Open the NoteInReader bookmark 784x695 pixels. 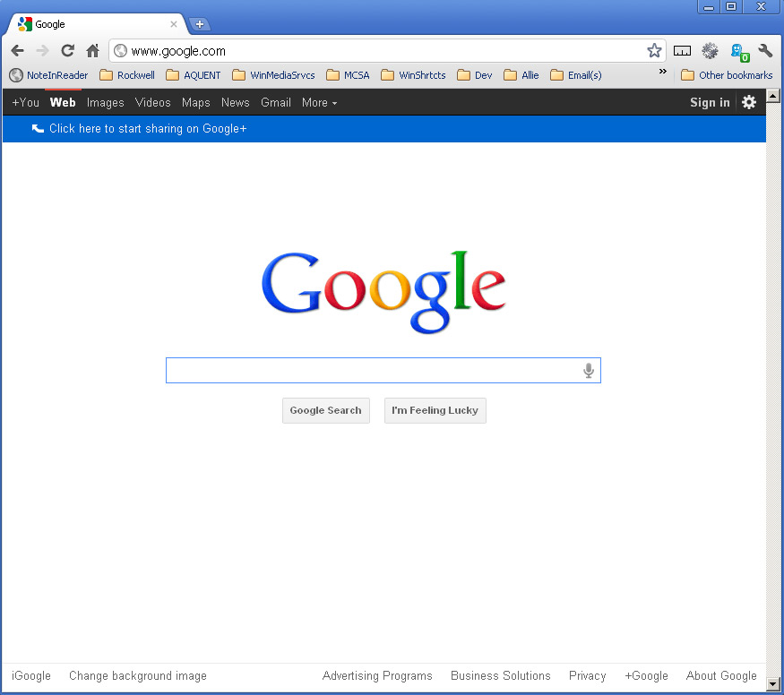pyautogui.click(x=49, y=75)
